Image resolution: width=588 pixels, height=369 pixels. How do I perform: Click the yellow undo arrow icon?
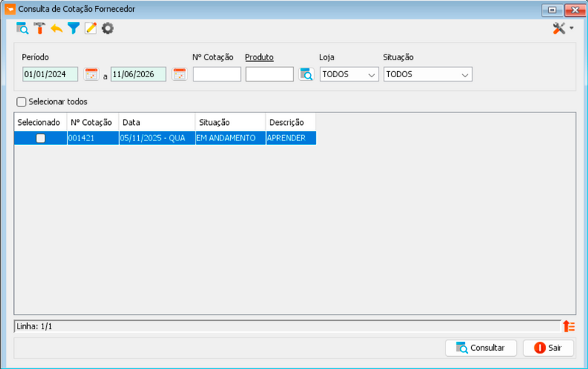(x=57, y=29)
